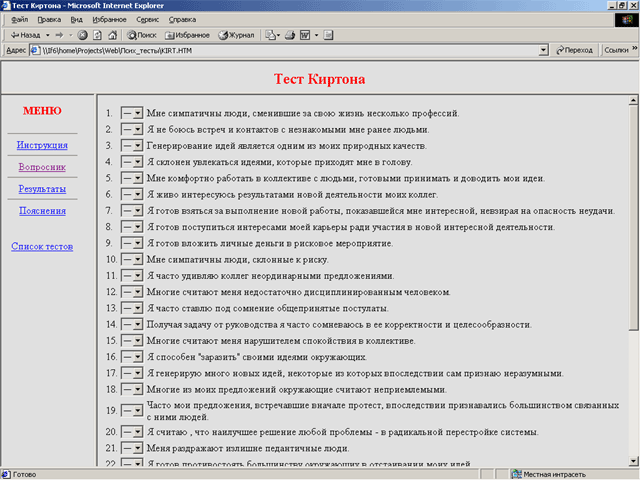Click the Windows logo throbber icon
640x480 pixels.
pos(627,20)
